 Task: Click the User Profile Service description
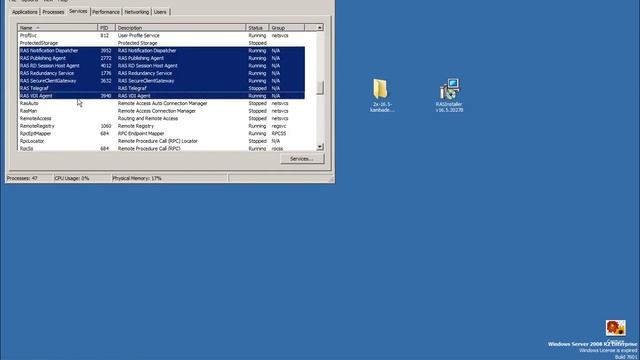click(x=138, y=36)
